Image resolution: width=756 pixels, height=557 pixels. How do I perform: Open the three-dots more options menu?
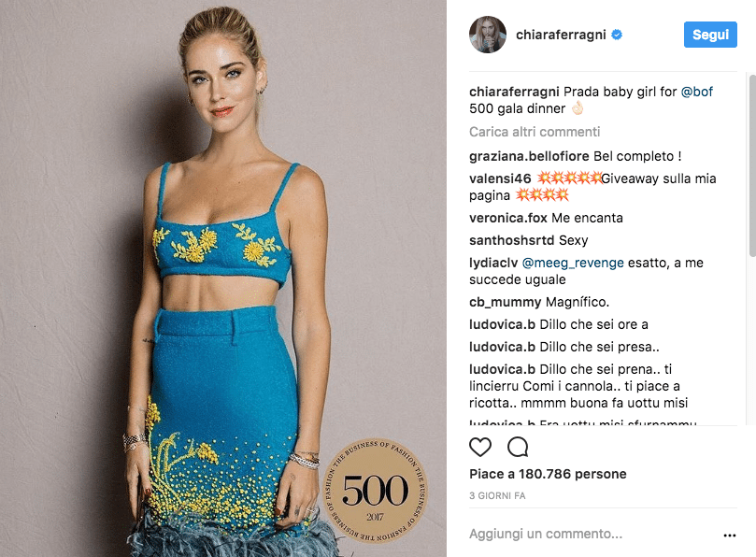pos(730,536)
